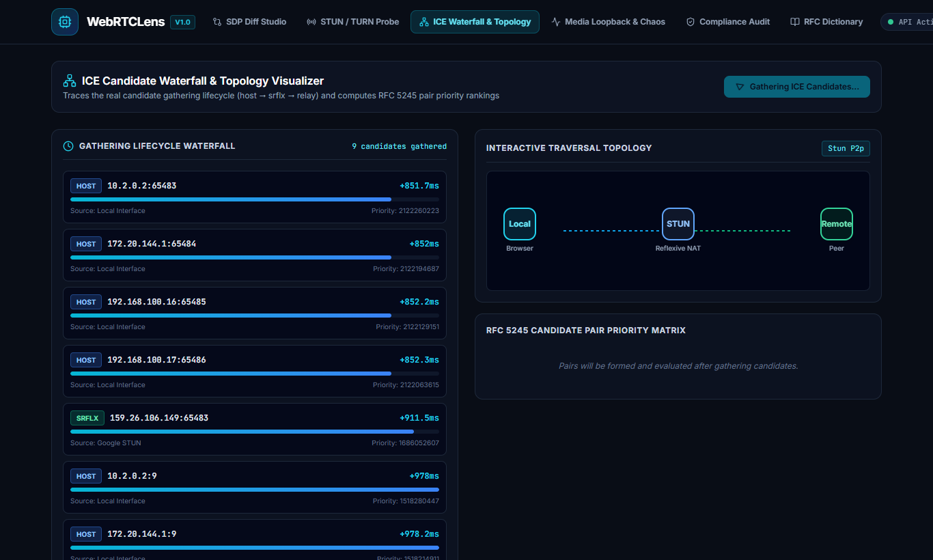Click the 'Pairs will be formed' placeholder message

(x=678, y=366)
